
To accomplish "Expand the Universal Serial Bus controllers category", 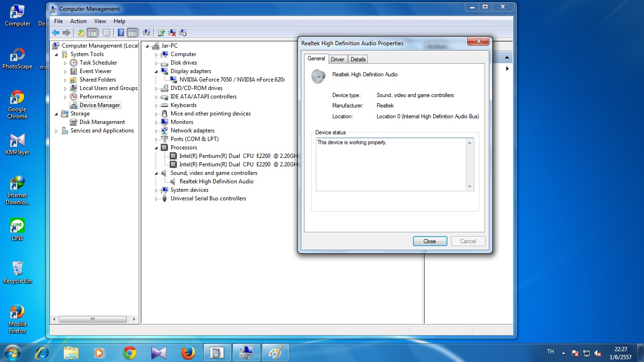I will (x=156, y=198).
